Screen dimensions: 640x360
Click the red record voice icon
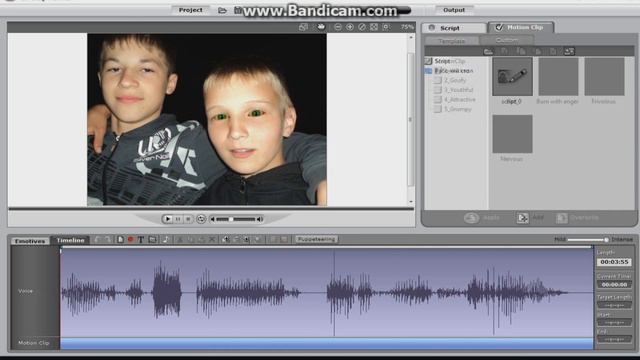131,240
